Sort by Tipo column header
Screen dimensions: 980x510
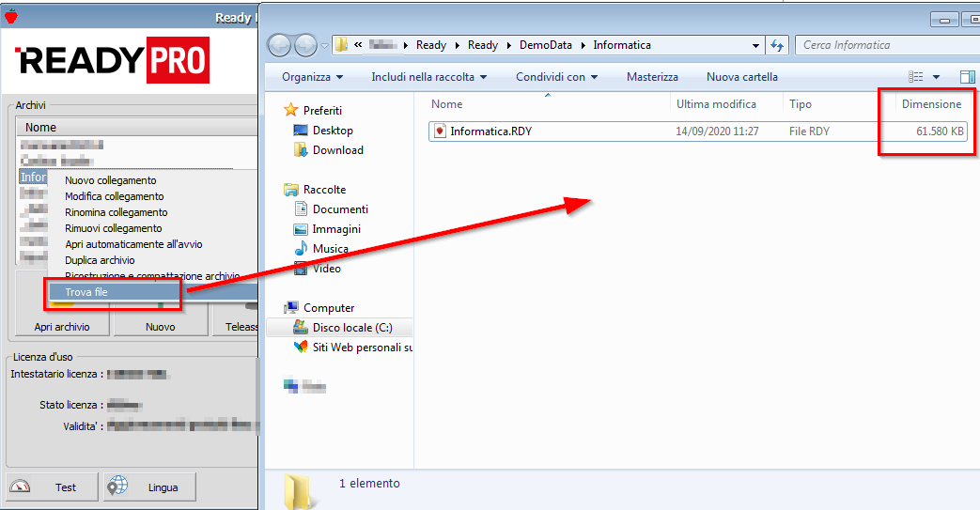(x=800, y=103)
